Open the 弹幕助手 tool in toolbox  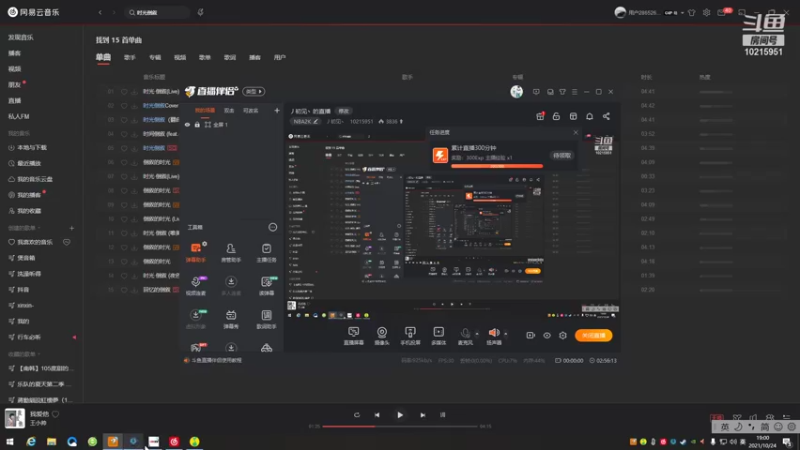tap(195, 252)
